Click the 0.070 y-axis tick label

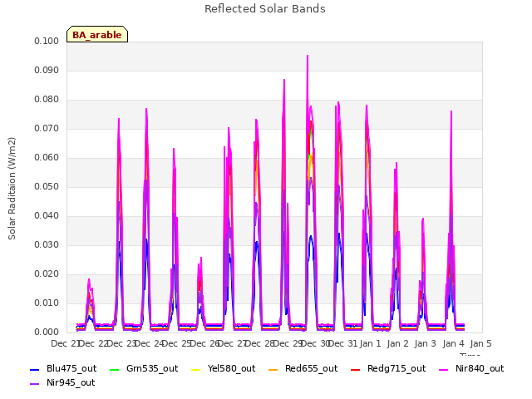[x=47, y=129]
